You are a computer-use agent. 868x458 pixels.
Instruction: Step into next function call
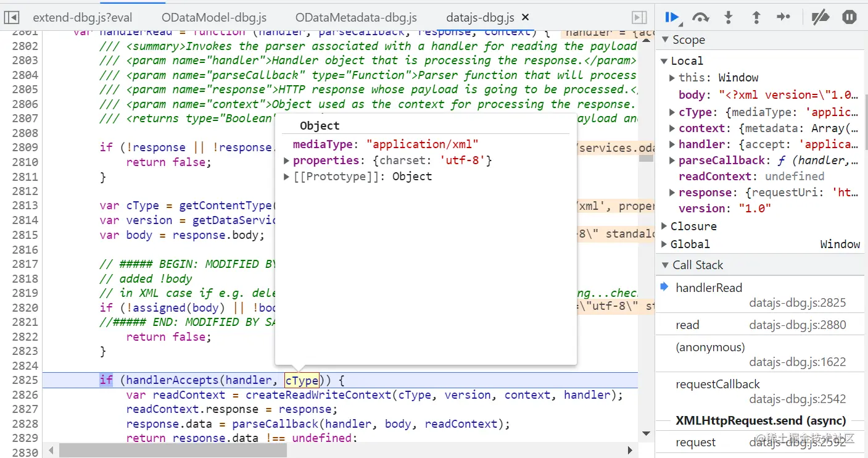728,17
